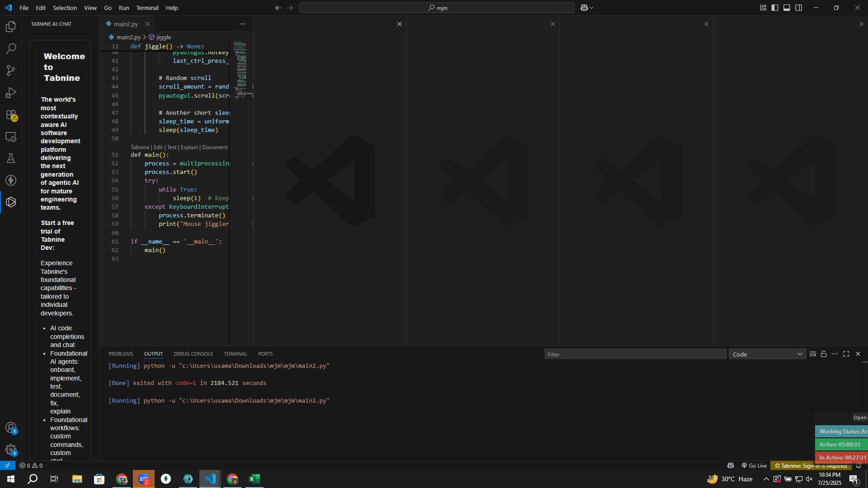Click the mjm command center search box
Screen dimensions: 868x488
[437, 8]
